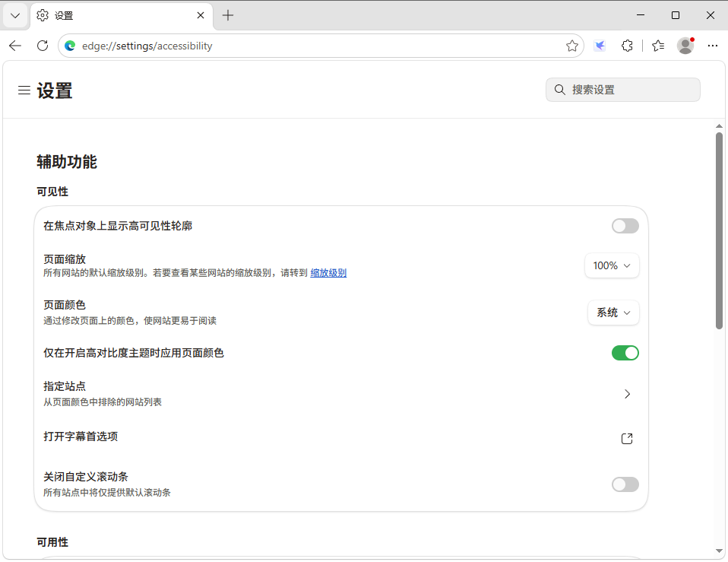
Task: Select the 设置 browser tab
Action: pyautogui.click(x=122, y=16)
